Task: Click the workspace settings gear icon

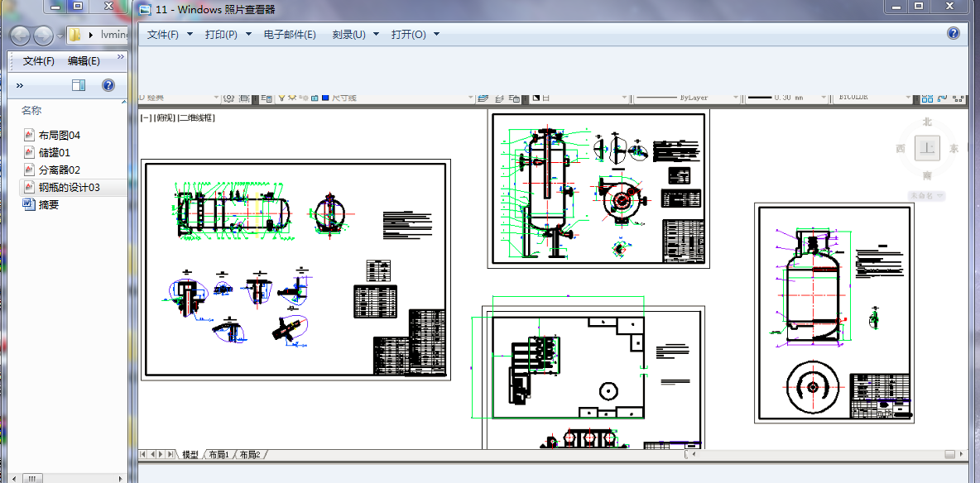Action: [x=228, y=98]
